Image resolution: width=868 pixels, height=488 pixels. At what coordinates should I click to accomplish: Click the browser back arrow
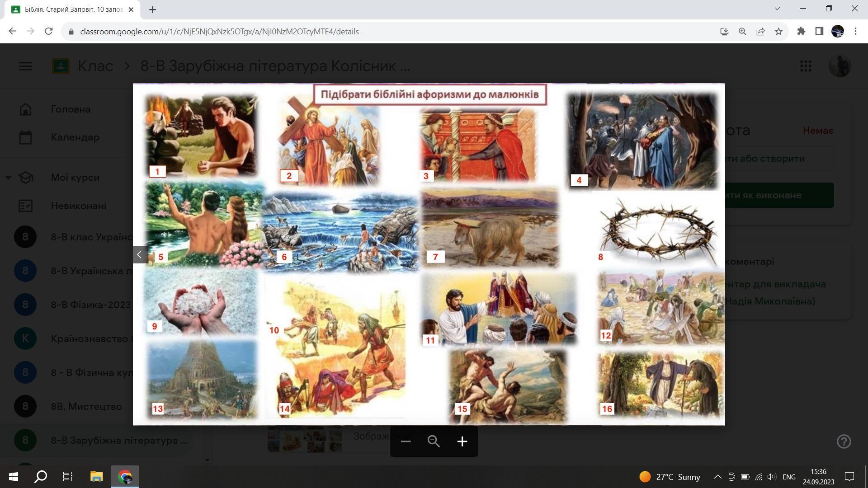pos(12,31)
